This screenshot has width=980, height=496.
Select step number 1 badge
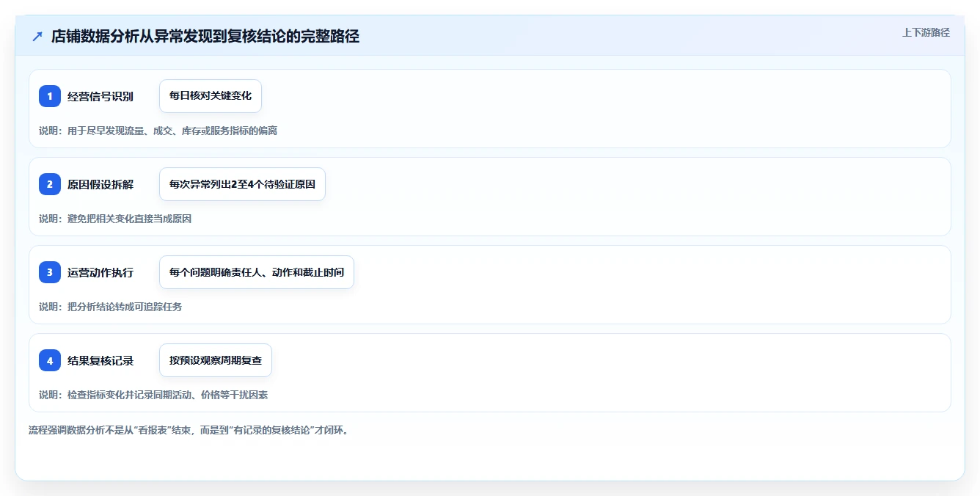50,96
